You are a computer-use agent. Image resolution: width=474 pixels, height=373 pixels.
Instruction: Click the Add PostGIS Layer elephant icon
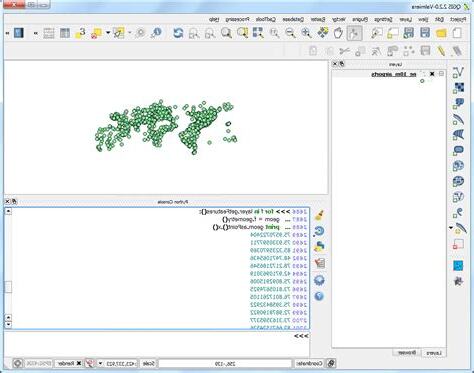pos(458,103)
